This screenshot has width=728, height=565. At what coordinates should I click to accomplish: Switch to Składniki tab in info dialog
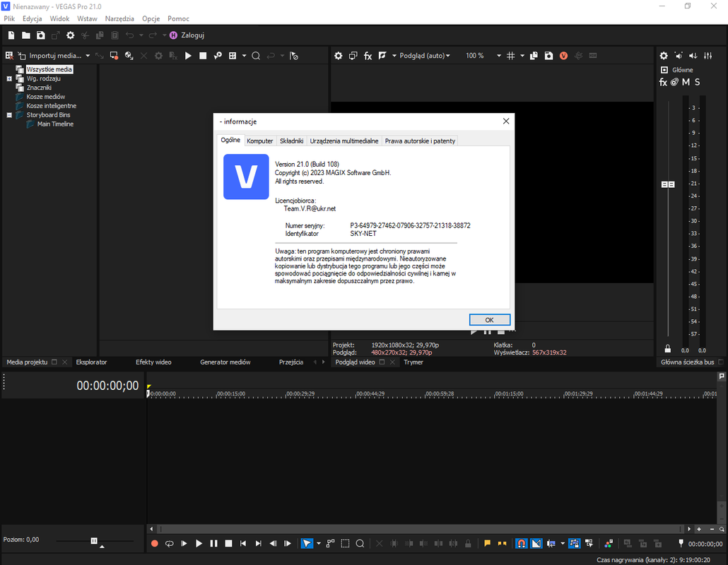[x=292, y=141]
